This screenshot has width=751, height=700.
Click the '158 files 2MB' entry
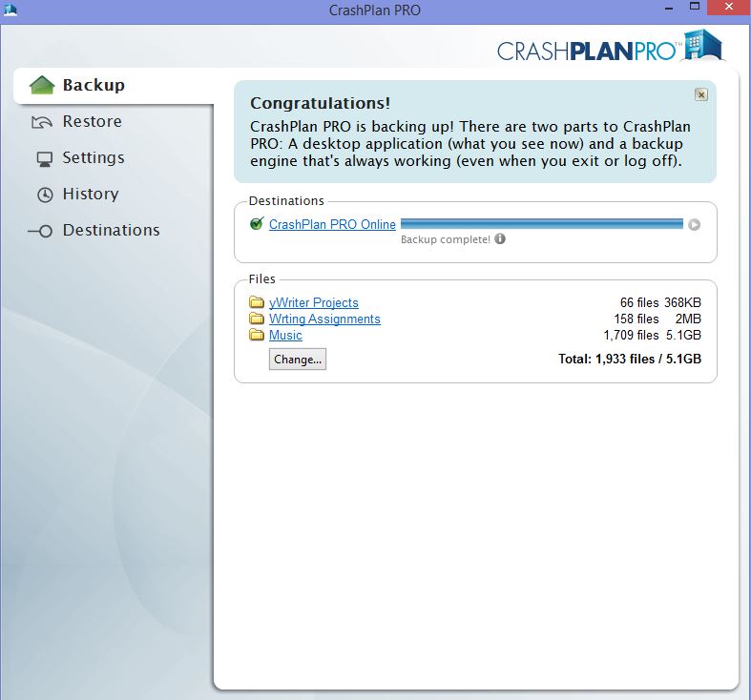[657, 319]
